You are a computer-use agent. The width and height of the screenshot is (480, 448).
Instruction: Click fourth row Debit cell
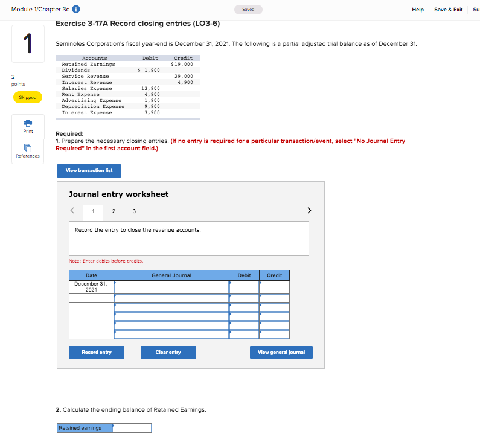click(245, 316)
